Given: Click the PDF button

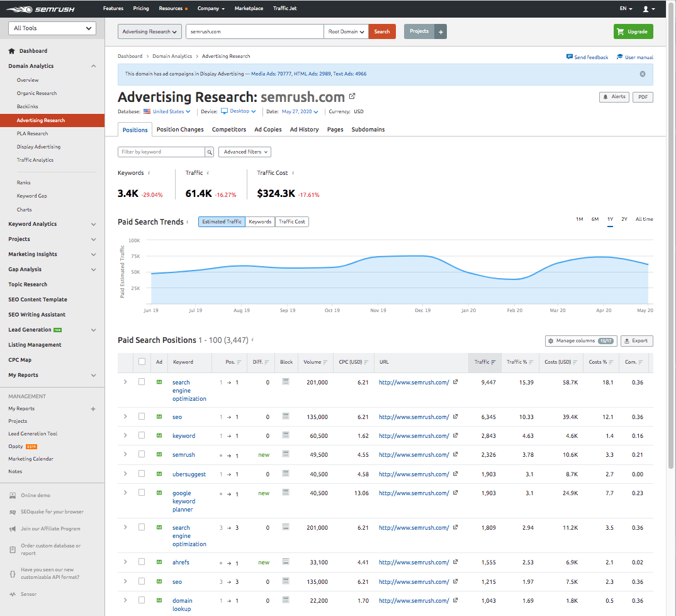Looking at the screenshot, I should 643,97.
